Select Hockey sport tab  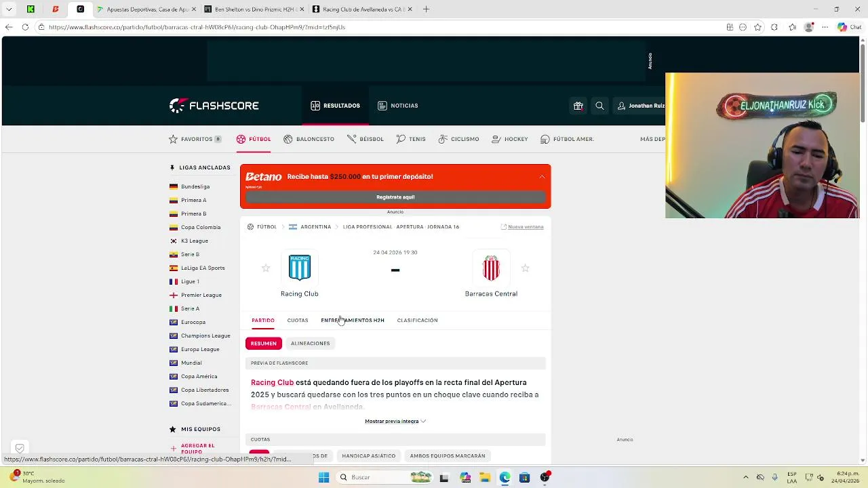click(x=510, y=139)
